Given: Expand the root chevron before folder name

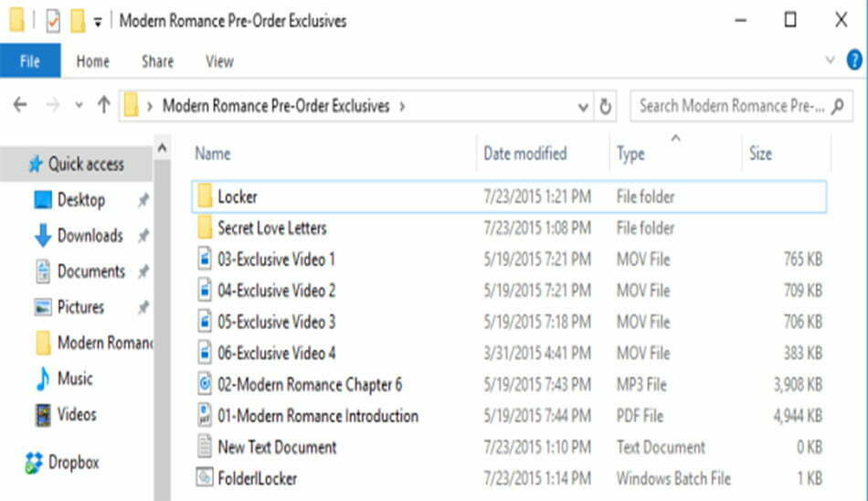Looking at the screenshot, I should [150, 106].
